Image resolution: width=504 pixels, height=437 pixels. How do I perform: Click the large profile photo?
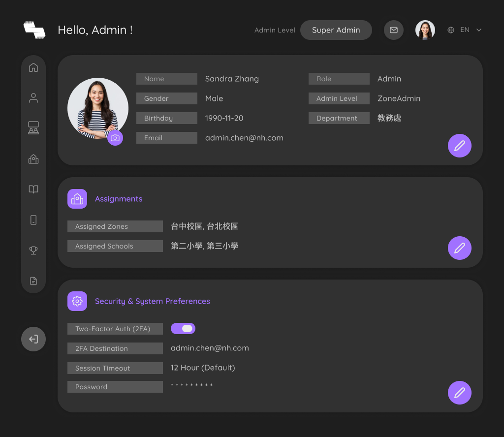click(x=98, y=108)
